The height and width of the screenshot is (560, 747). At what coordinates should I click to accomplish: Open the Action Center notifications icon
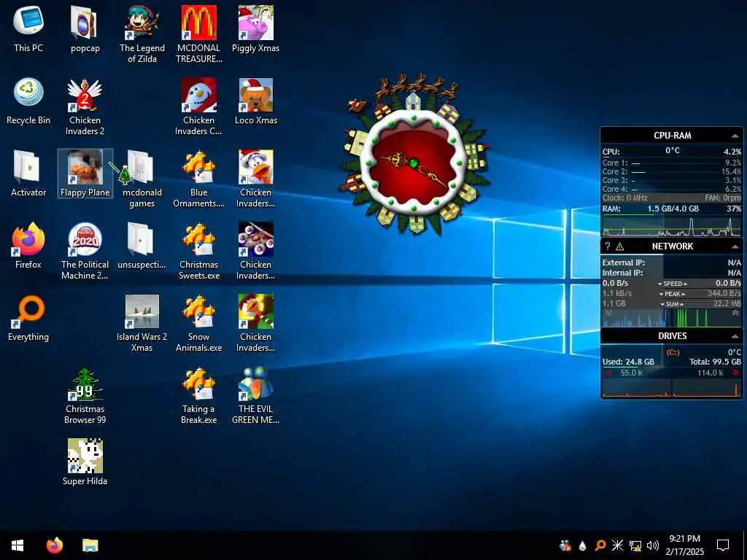pos(723,545)
